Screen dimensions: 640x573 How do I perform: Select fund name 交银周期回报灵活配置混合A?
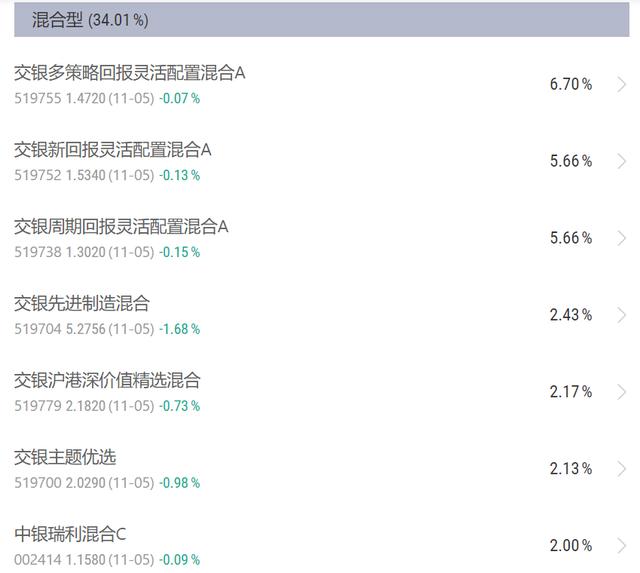pos(121,227)
